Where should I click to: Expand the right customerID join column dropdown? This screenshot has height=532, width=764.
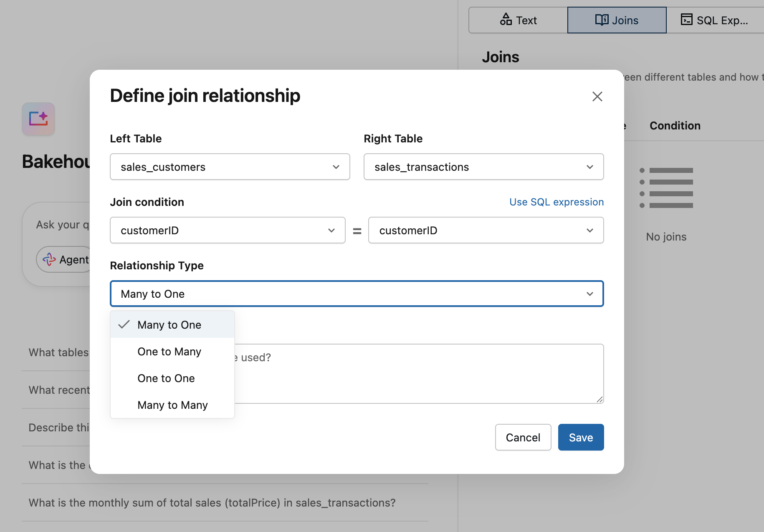(486, 231)
